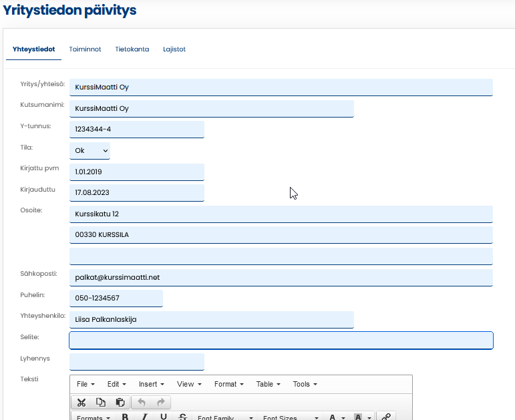Focus the Y-tunnus input field

[136, 129]
